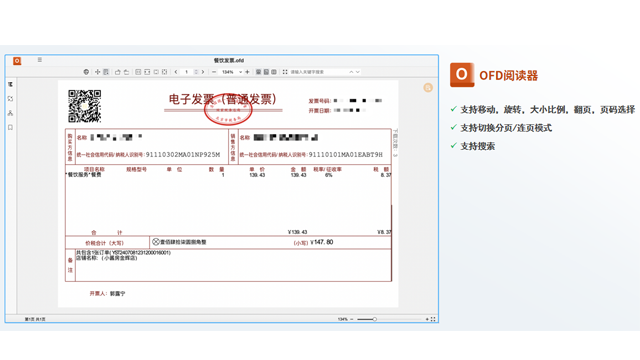This screenshot has width=640, height=360.
Task: Click buyer tax ID 91110302MA01NP925M
Action: click(183, 155)
